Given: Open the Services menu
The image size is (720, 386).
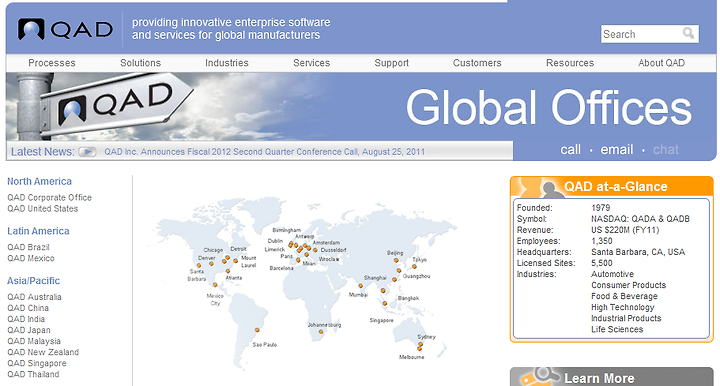Looking at the screenshot, I should pos(311,63).
